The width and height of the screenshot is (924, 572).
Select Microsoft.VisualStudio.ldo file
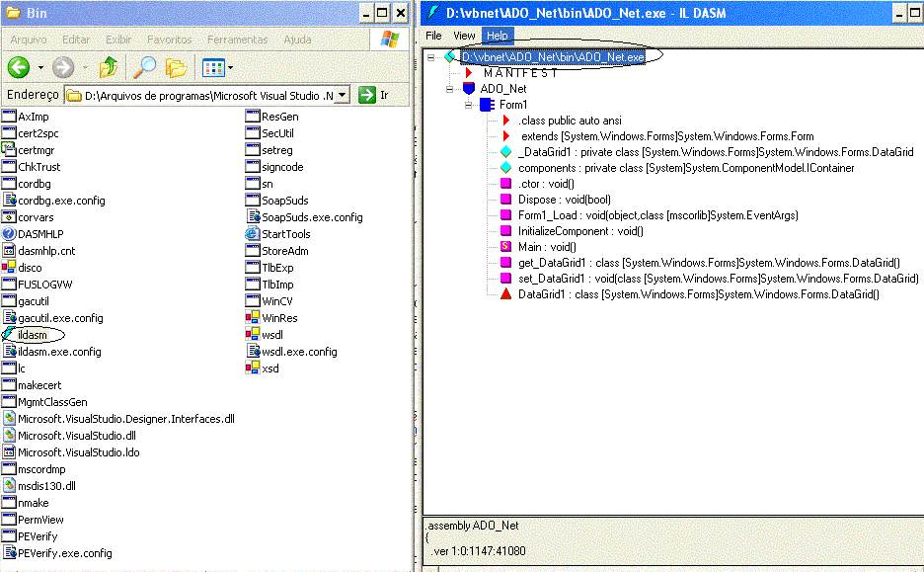(x=71, y=452)
